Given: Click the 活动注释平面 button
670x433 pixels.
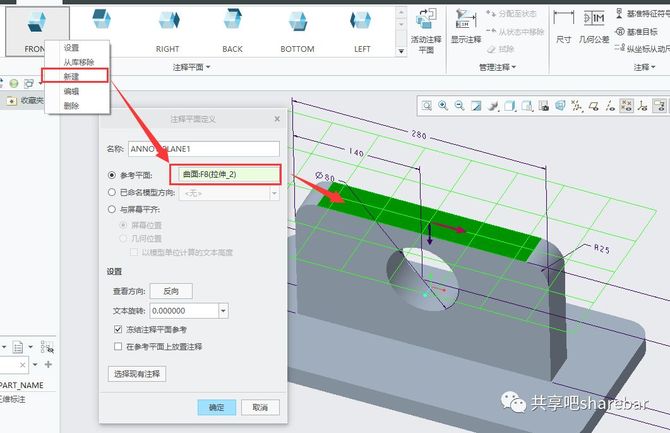Looking at the screenshot, I should pos(426,31).
